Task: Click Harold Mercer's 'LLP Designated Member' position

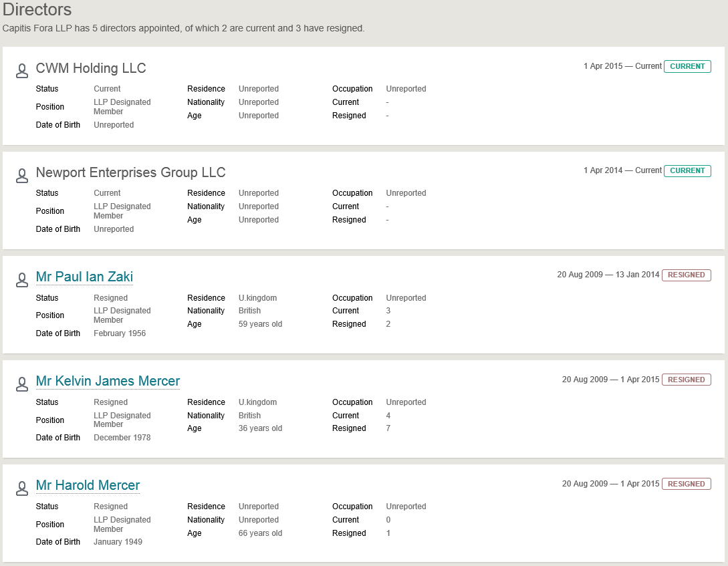Action: tap(122, 525)
